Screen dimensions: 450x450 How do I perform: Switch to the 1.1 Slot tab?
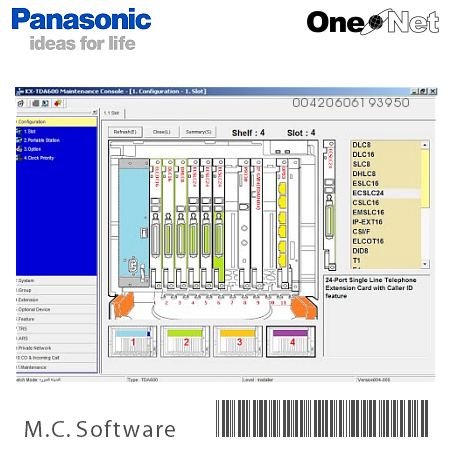point(112,113)
